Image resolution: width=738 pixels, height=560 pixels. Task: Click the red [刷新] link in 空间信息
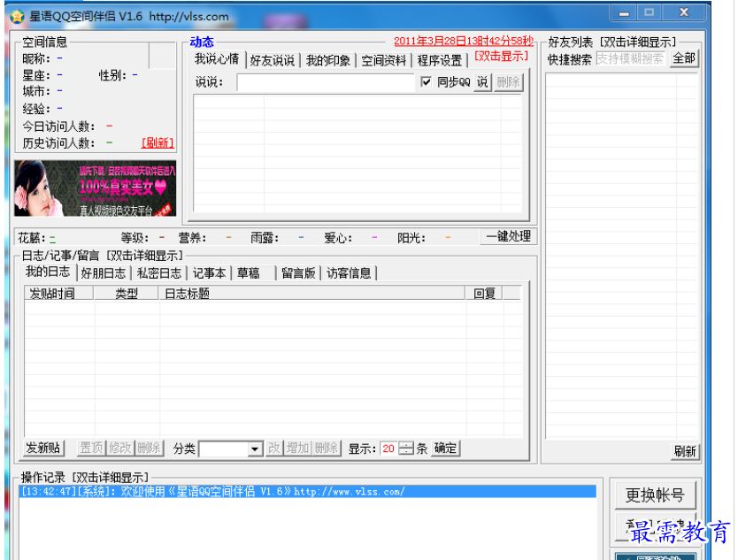(x=158, y=143)
